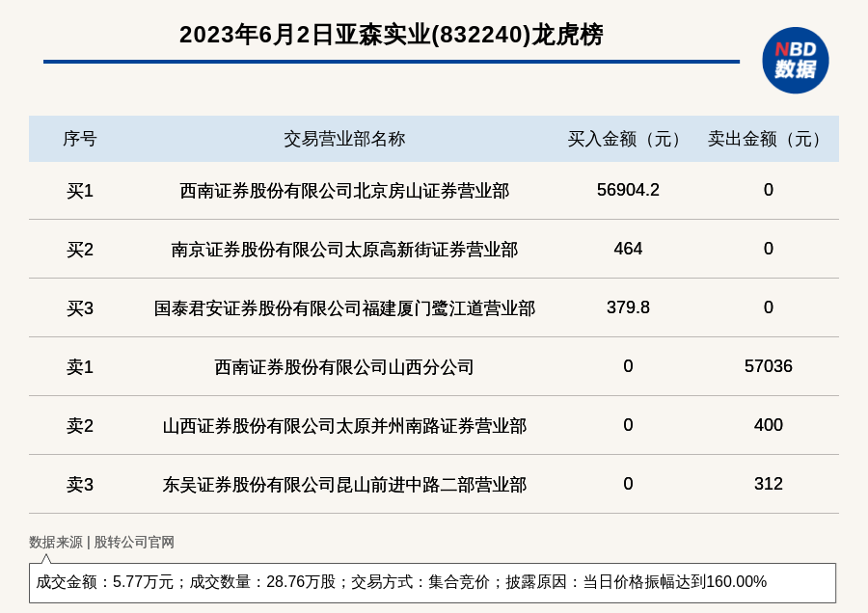This screenshot has width=868, height=613.
Task: Click the title 2023年6月2日亚森实业龙虎榜
Action: point(391,35)
